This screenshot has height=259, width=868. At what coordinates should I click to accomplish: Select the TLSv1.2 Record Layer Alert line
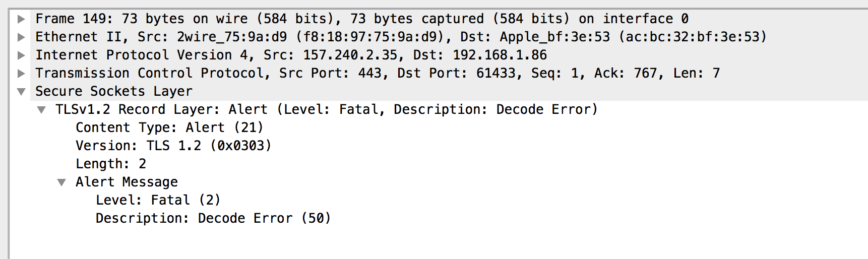pos(326,110)
